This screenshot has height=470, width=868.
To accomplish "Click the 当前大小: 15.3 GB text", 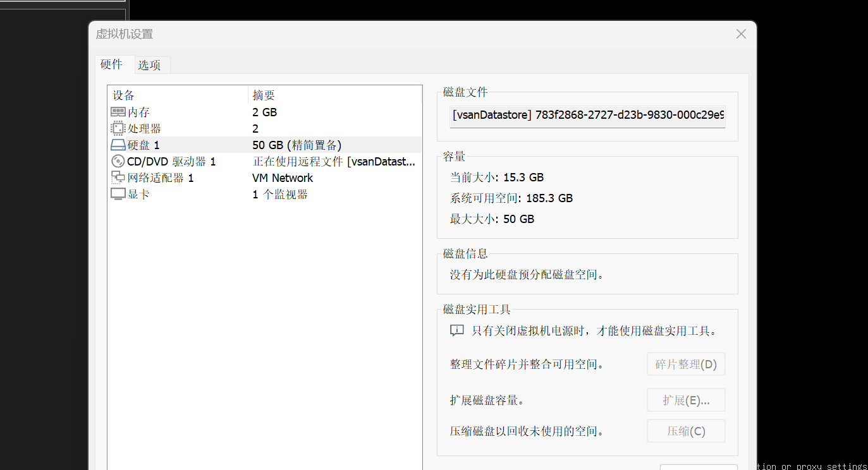I will click(497, 178).
